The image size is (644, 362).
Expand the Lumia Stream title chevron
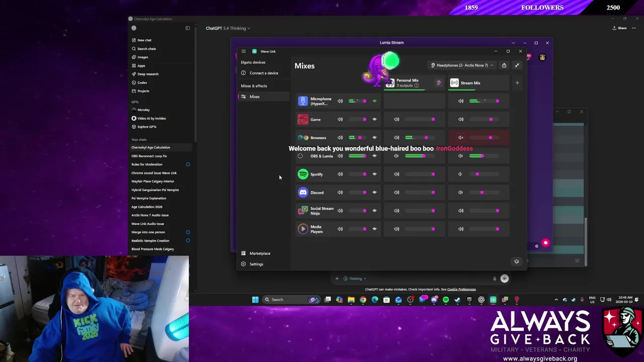tap(513, 43)
